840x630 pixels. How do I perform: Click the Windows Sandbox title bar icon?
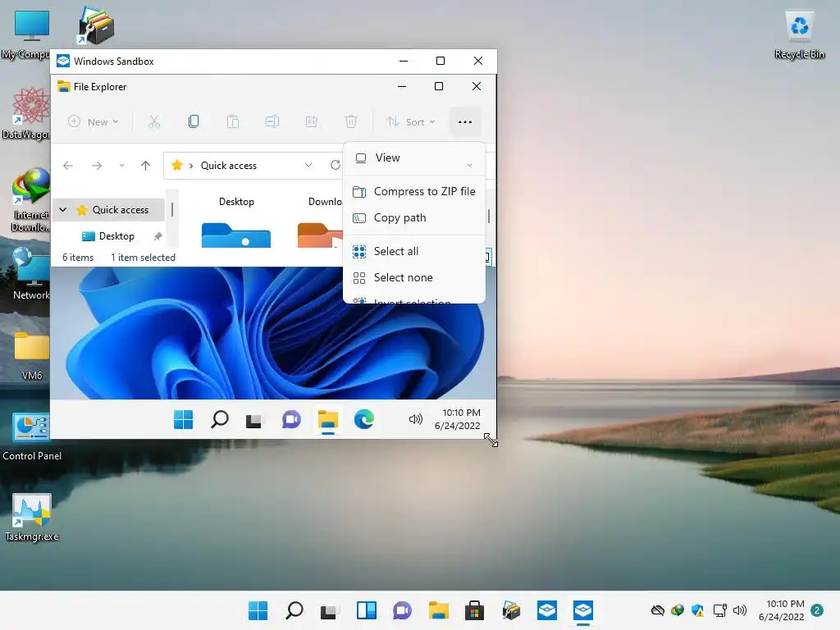coord(63,61)
